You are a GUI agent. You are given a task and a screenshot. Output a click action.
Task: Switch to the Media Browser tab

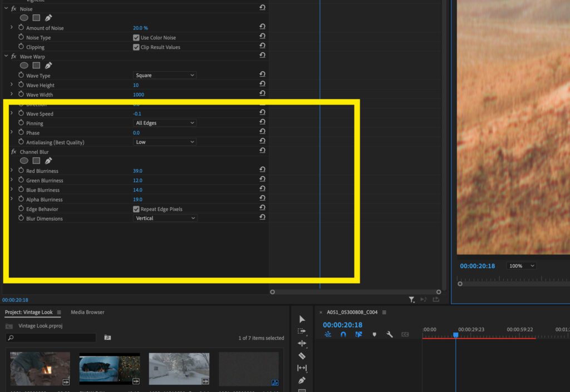click(87, 312)
